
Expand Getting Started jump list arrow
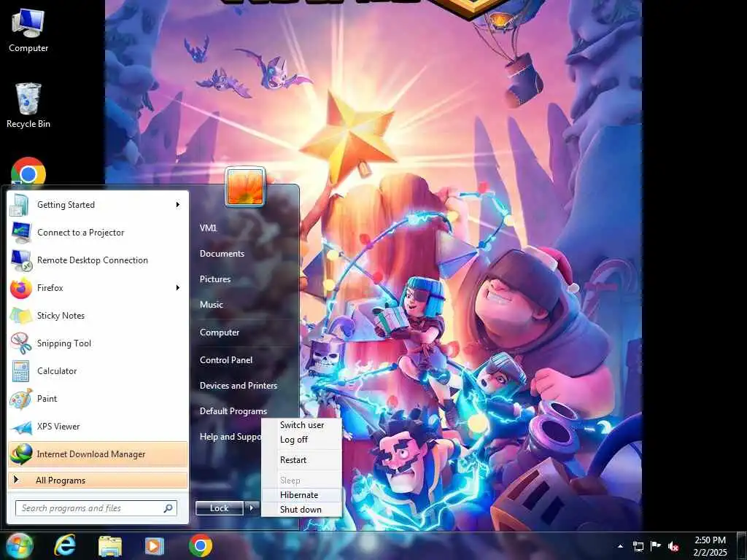(x=178, y=205)
